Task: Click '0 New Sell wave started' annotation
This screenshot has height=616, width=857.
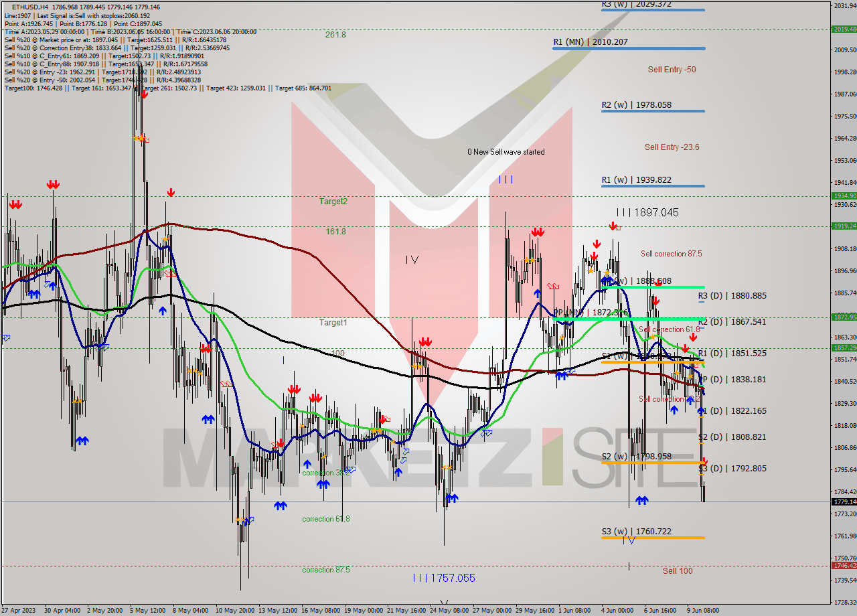Action: click(506, 152)
